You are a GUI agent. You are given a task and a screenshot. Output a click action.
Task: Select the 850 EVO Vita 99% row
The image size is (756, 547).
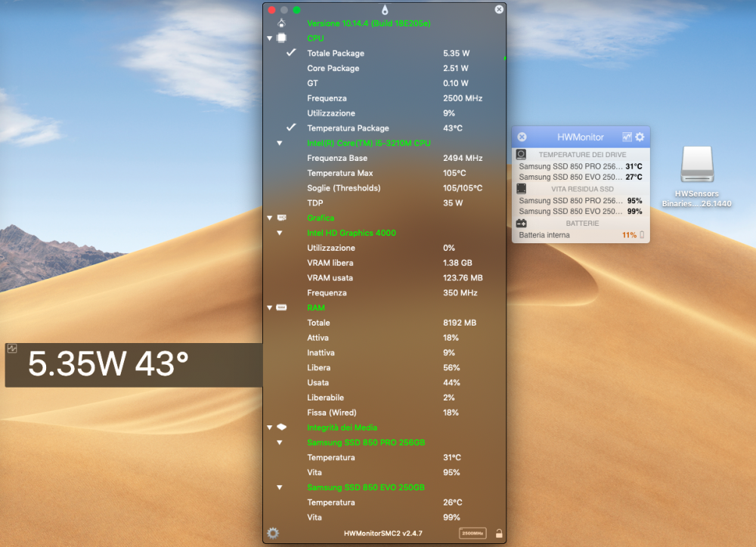(x=384, y=517)
